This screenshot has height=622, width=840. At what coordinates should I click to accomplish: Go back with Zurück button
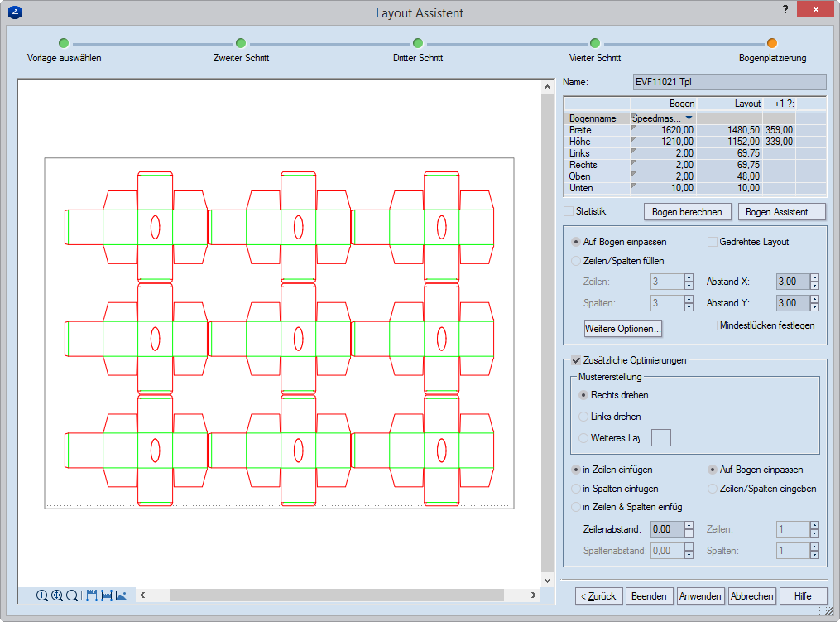coord(598,596)
